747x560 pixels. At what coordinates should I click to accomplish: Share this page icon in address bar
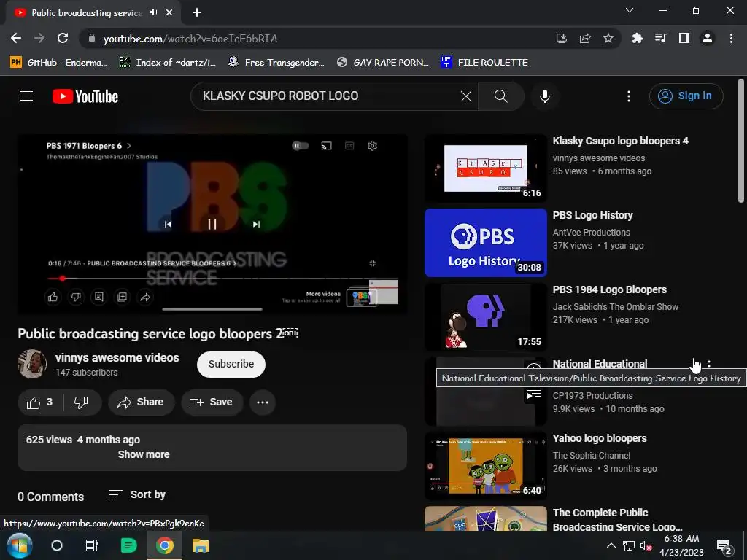[585, 38]
